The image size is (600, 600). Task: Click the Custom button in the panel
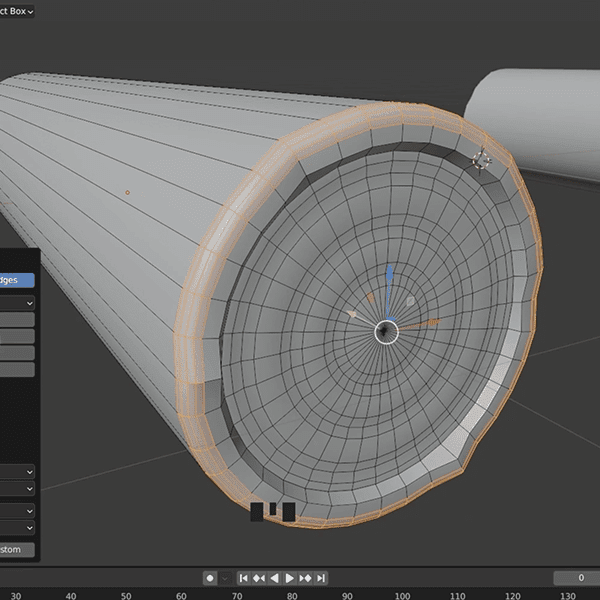[x=17, y=550]
